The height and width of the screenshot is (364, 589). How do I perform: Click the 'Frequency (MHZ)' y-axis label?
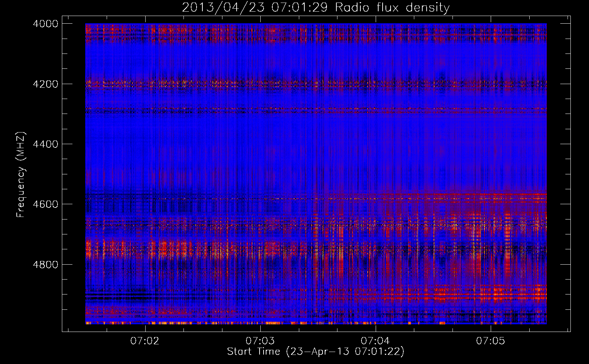pyautogui.click(x=21, y=175)
